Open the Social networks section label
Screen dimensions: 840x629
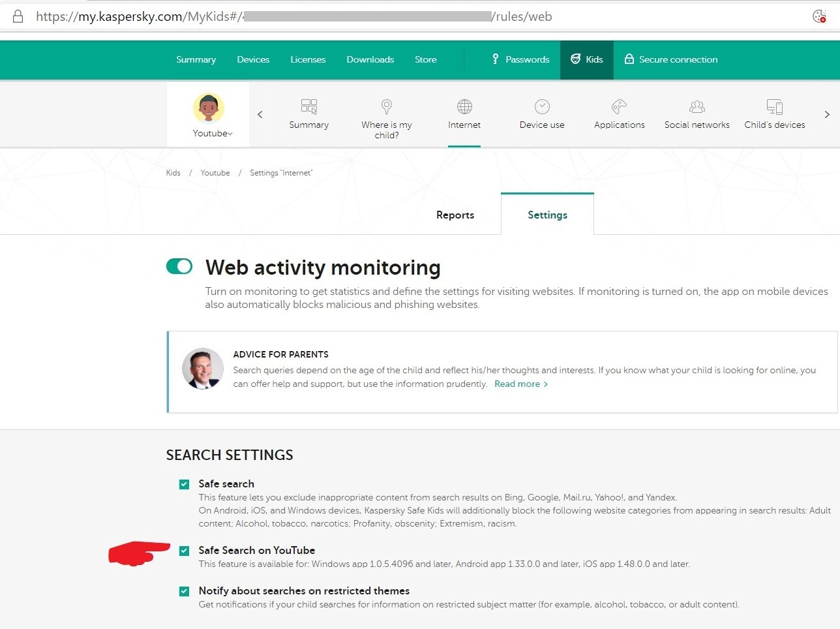(697, 125)
